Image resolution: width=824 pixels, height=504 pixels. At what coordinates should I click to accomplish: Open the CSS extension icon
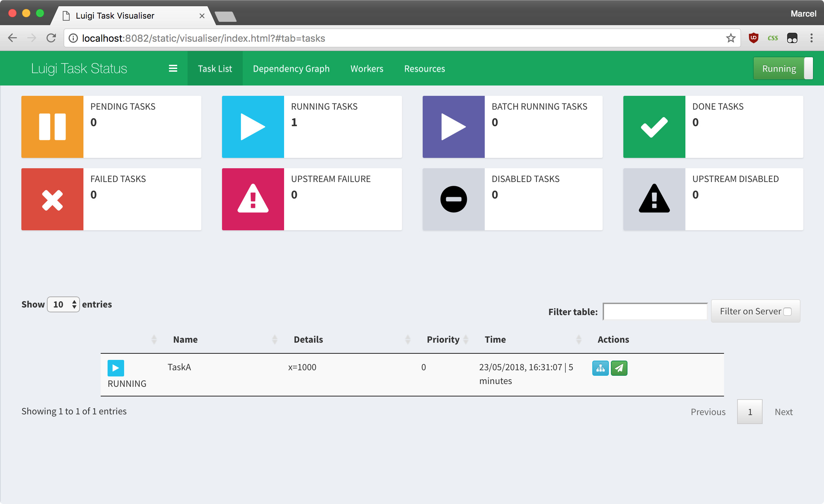click(773, 38)
